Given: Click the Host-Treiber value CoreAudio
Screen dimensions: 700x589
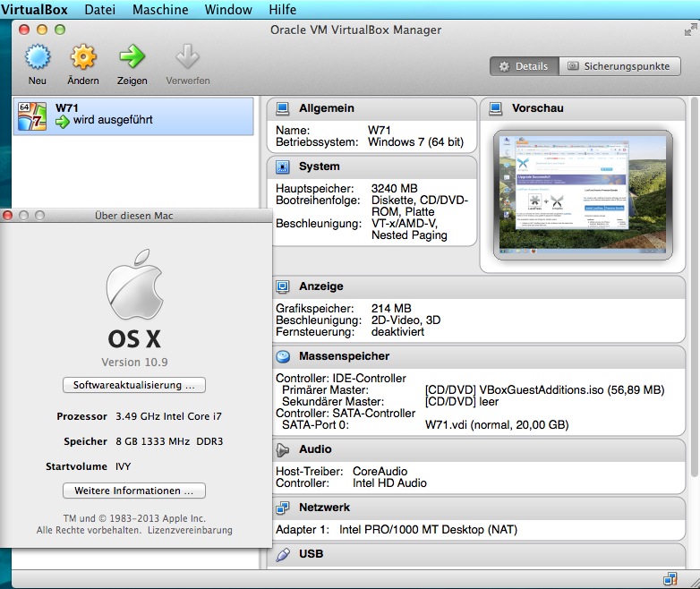Looking at the screenshot, I should tap(380, 472).
